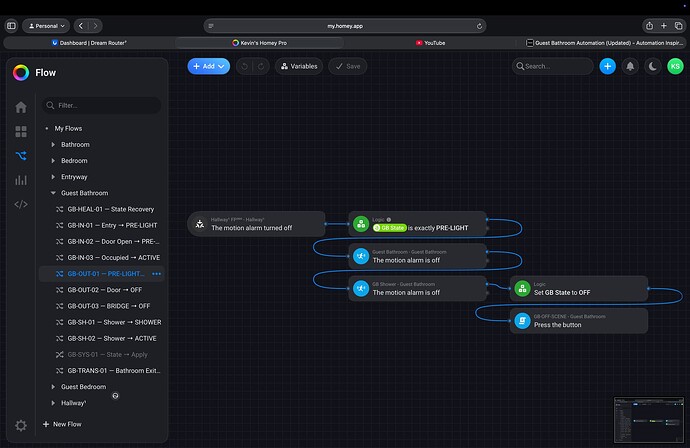Collapse the Guest Bathroom folder

click(53, 193)
